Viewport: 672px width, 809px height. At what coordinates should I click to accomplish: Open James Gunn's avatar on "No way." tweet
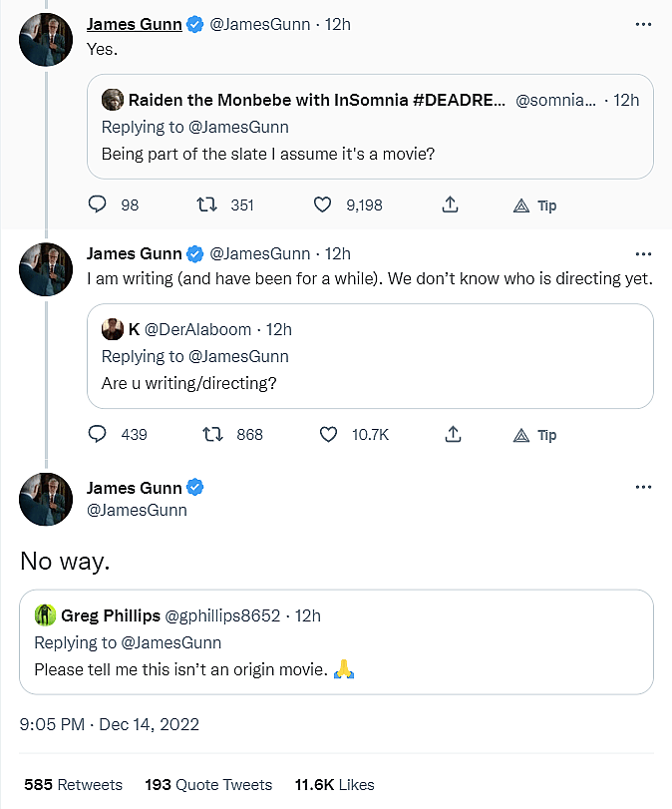46,499
